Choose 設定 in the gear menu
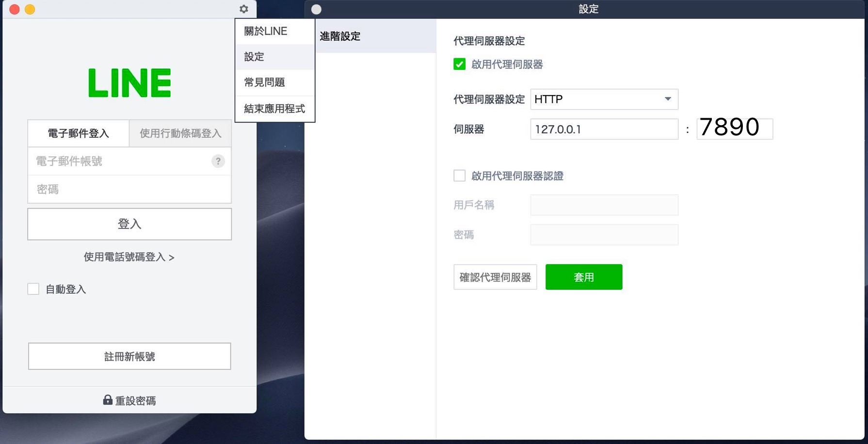 275,57
